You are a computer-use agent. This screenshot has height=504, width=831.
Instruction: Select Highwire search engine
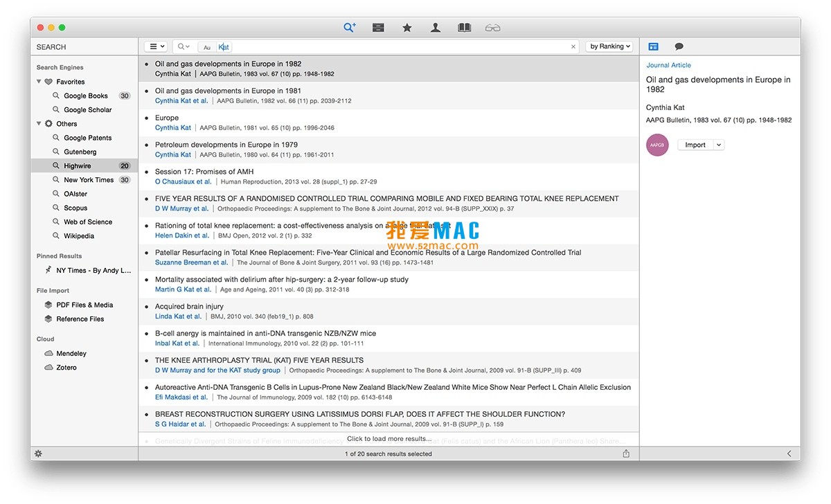coord(84,166)
